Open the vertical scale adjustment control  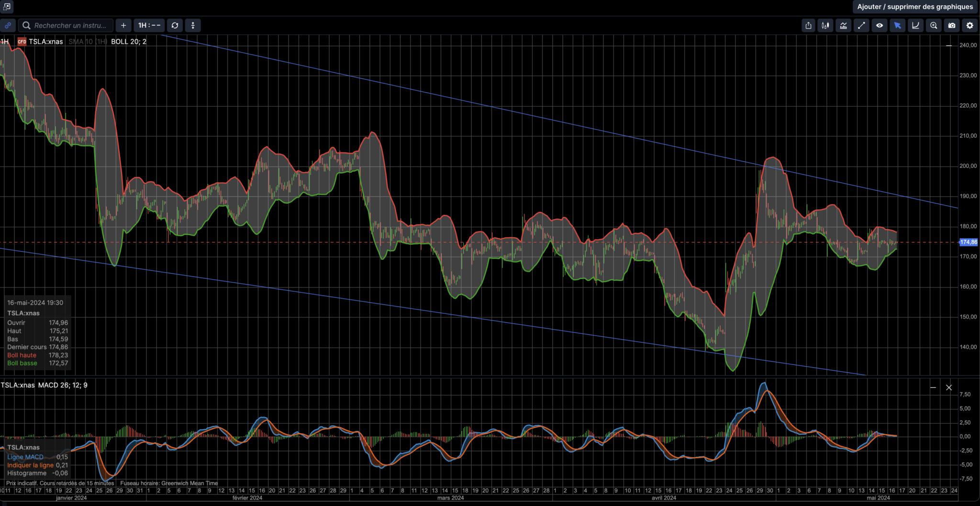192,25
